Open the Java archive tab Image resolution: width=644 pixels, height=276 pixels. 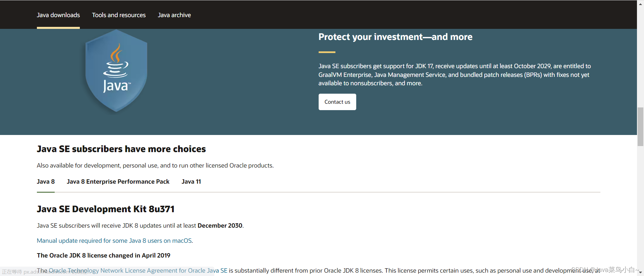pos(174,15)
